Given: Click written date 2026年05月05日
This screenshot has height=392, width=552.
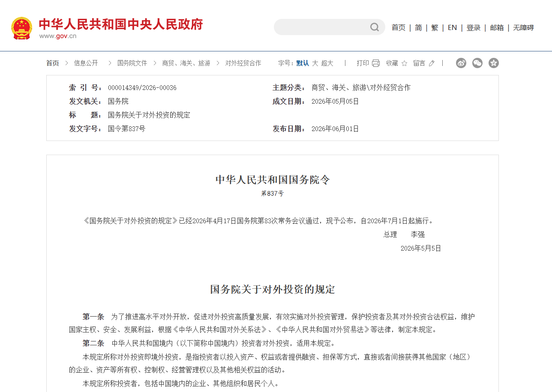Looking at the screenshot, I should [335, 102].
